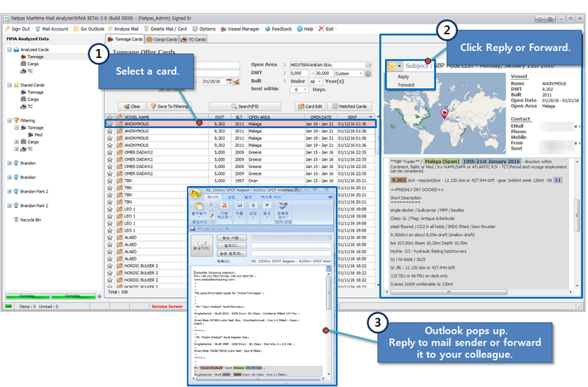Select Tonnage under Analyzed Cards
The image size is (588, 387).
tap(32, 57)
